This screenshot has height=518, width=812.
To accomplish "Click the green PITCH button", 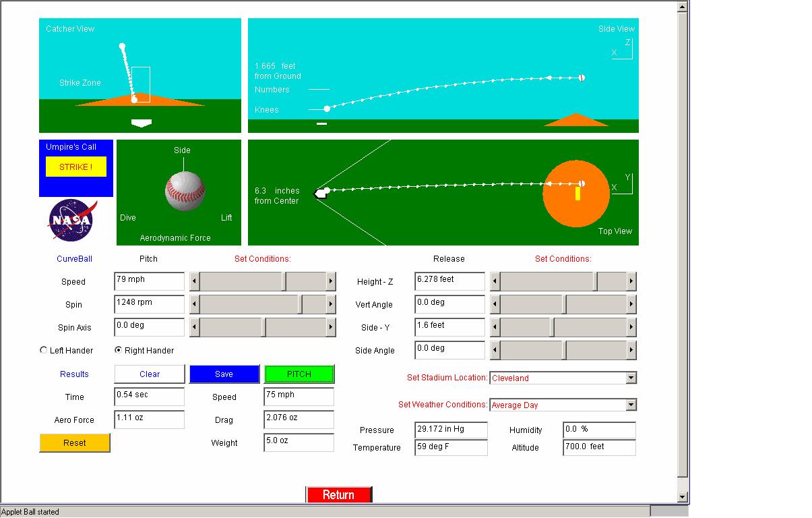I will point(299,374).
